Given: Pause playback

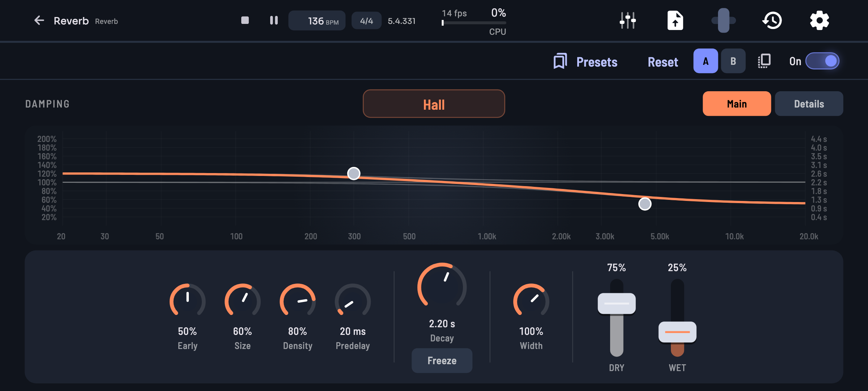Looking at the screenshot, I should pyautogui.click(x=274, y=20).
